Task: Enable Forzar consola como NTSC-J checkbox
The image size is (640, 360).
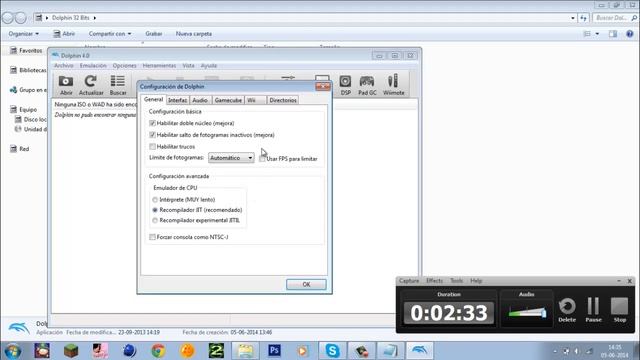Action: 152,237
